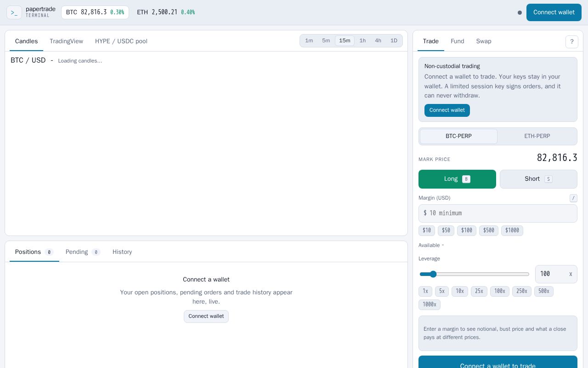Click the leverage value input box
The width and height of the screenshot is (588, 368).
pos(556,274)
